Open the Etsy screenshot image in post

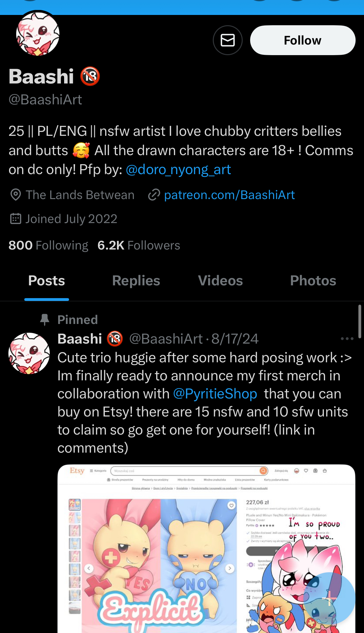coord(206,549)
